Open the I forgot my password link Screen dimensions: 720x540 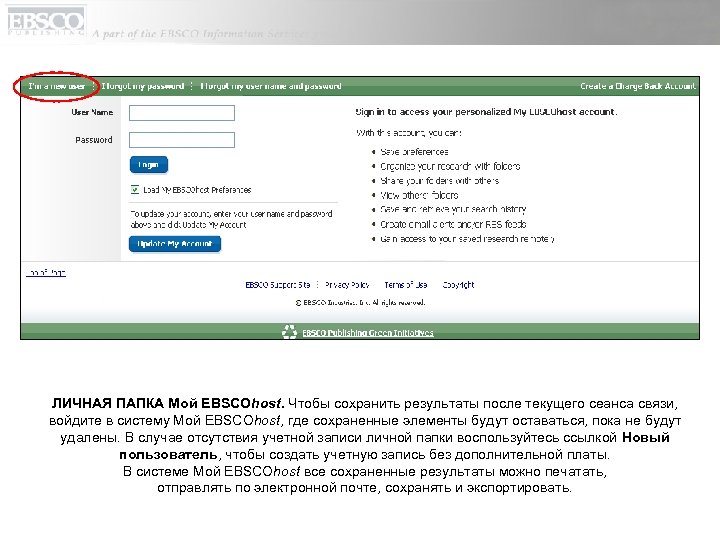(x=142, y=86)
